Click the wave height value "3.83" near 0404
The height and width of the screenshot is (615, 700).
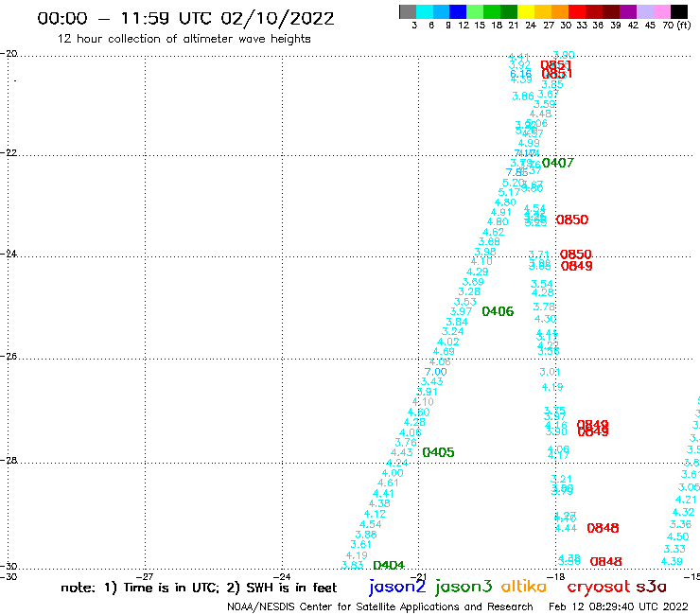coord(352,566)
